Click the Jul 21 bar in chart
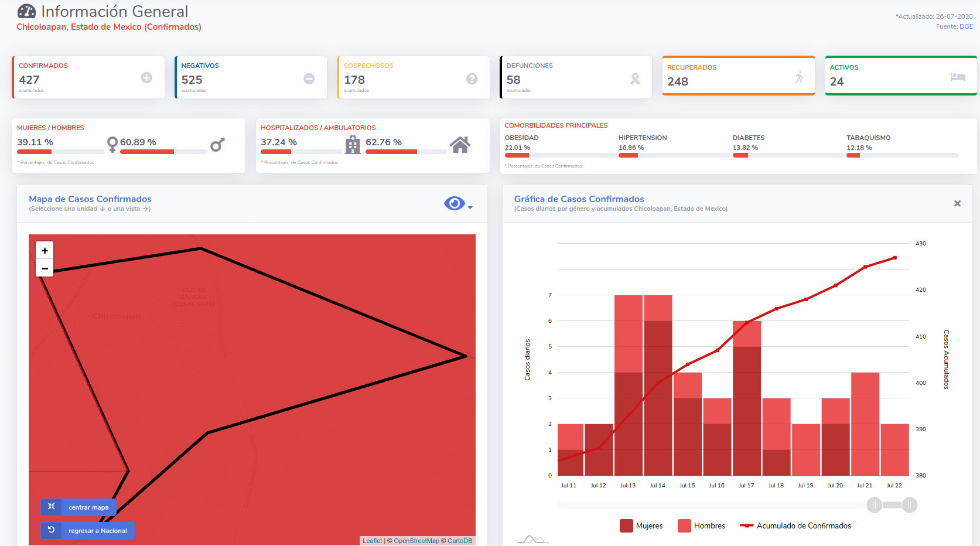Screen dimensions: 980x546 [x=865, y=424]
